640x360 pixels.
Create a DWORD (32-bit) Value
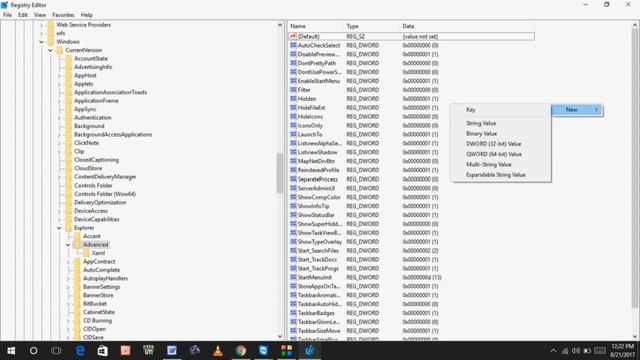(493, 144)
